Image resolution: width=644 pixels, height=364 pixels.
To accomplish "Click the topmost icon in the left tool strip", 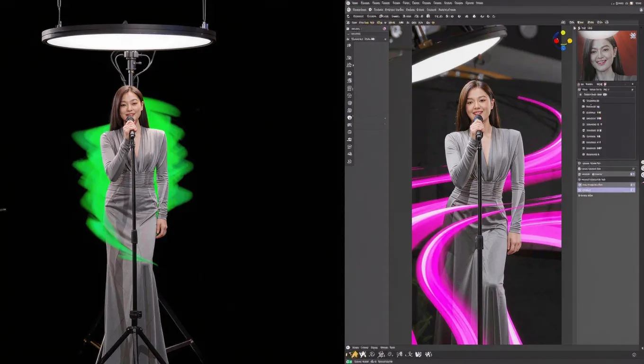I will pos(349,45).
